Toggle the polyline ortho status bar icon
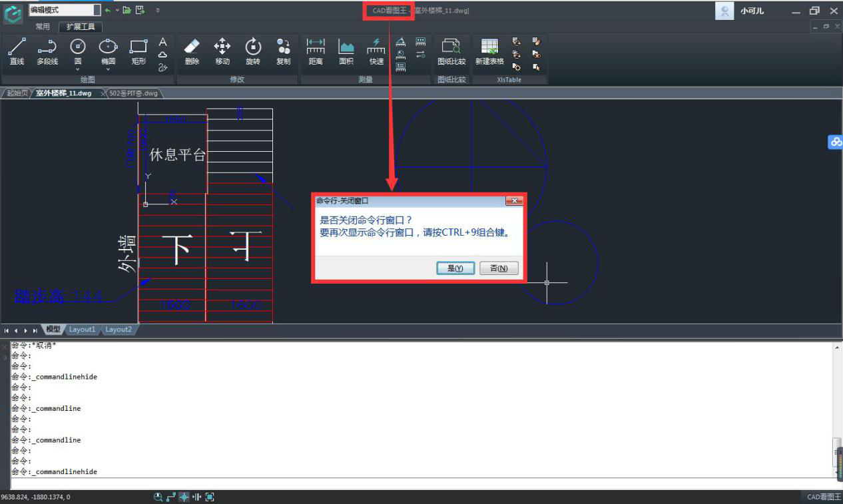The width and height of the screenshot is (843, 504). tap(171, 497)
